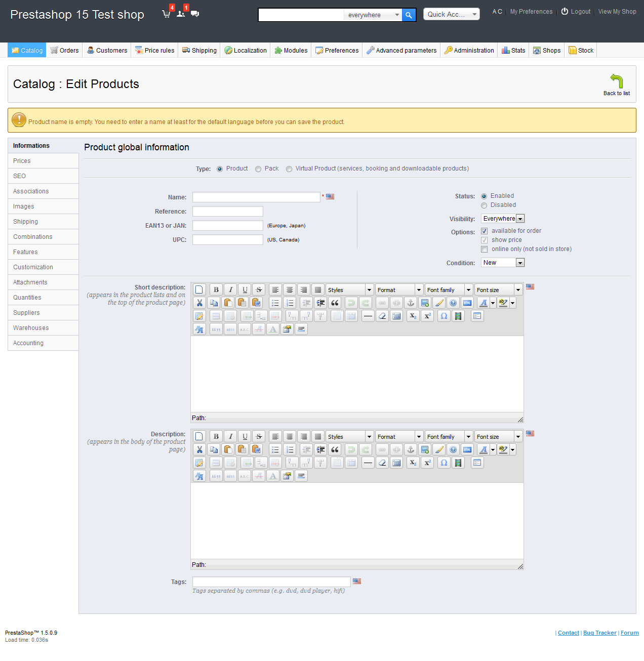Select the Pack product type

click(x=258, y=169)
